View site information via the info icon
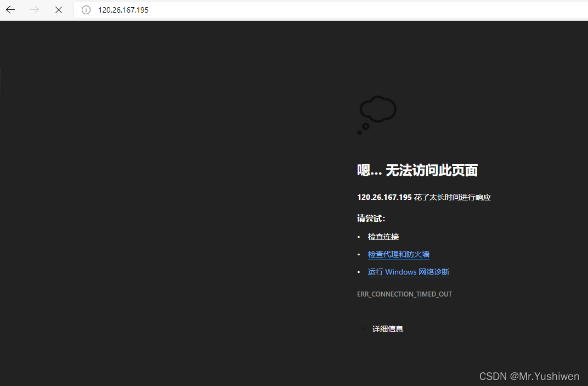 [86, 10]
